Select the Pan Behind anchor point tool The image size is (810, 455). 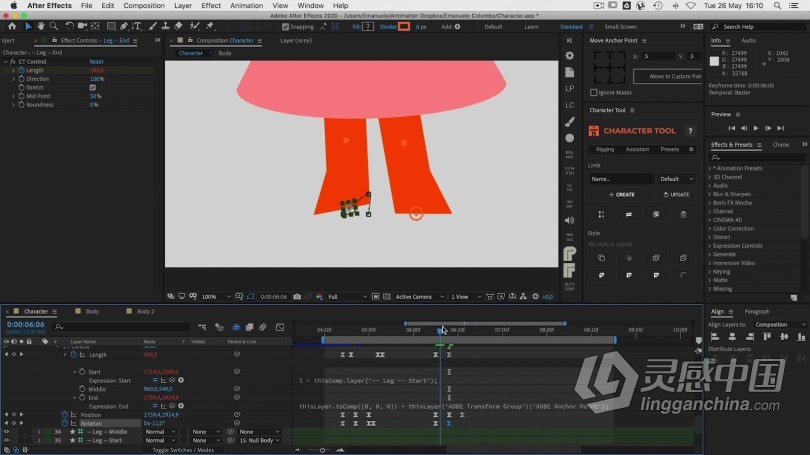95,26
